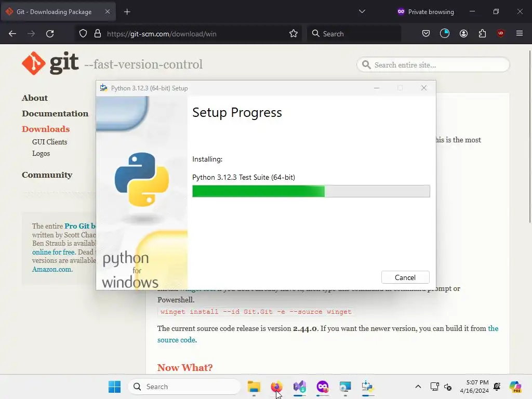
Task: Click the address bar URL
Action: coord(162,34)
